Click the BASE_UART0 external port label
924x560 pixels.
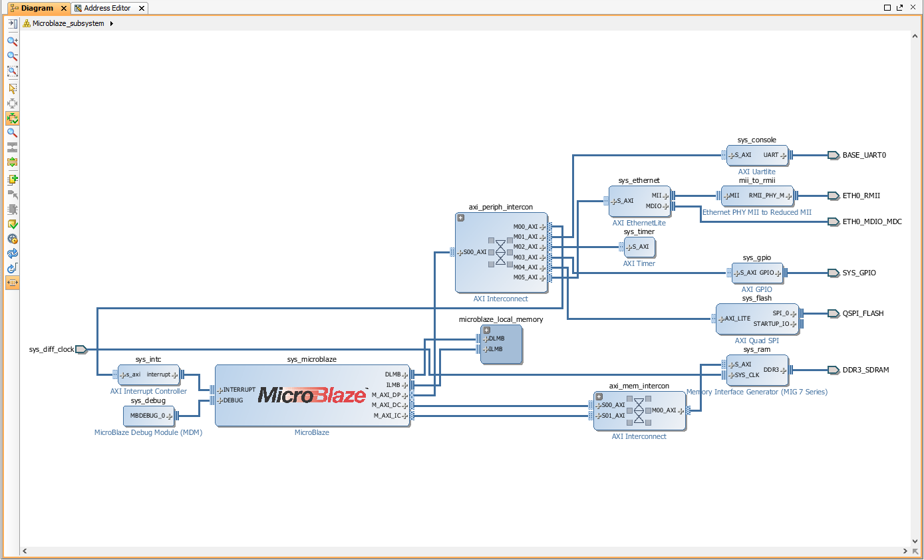864,155
